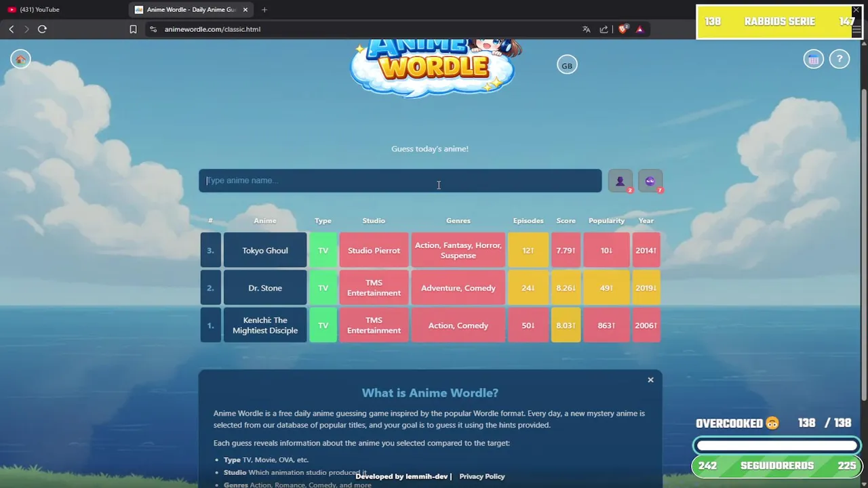
Task: Click the Episodes column header
Action: click(x=528, y=221)
